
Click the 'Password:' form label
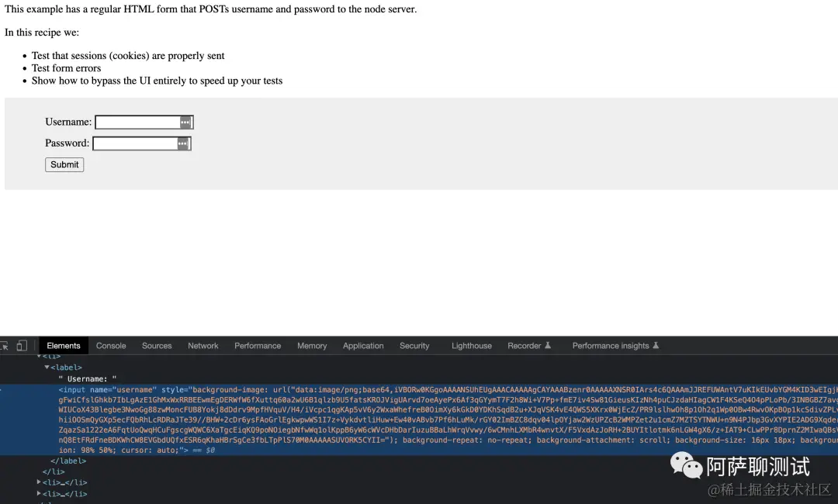pos(68,143)
